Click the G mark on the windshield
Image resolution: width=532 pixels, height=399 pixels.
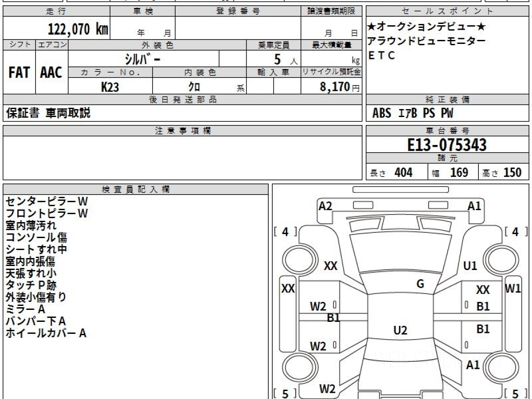point(420,284)
